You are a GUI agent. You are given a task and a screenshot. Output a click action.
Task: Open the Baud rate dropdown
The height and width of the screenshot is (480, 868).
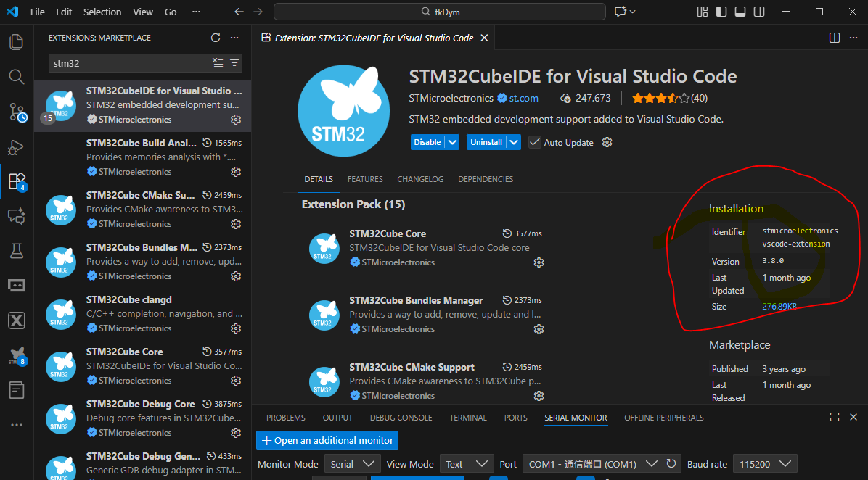(x=764, y=464)
